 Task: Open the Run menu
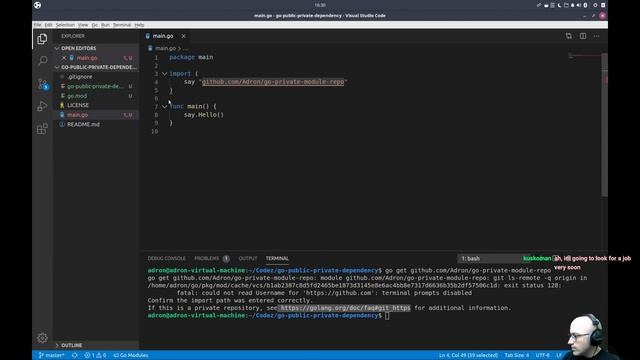pyautogui.click(x=105, y=25)
